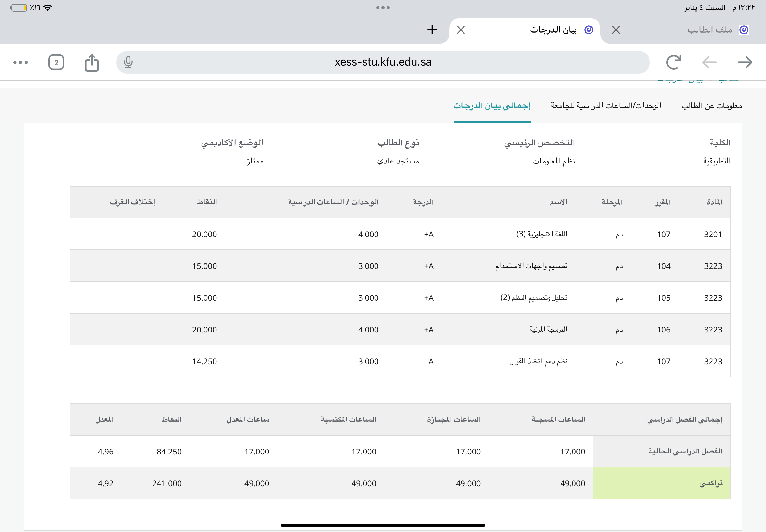Click points value 14.250

pyautogui.click(x=204, y=362)
